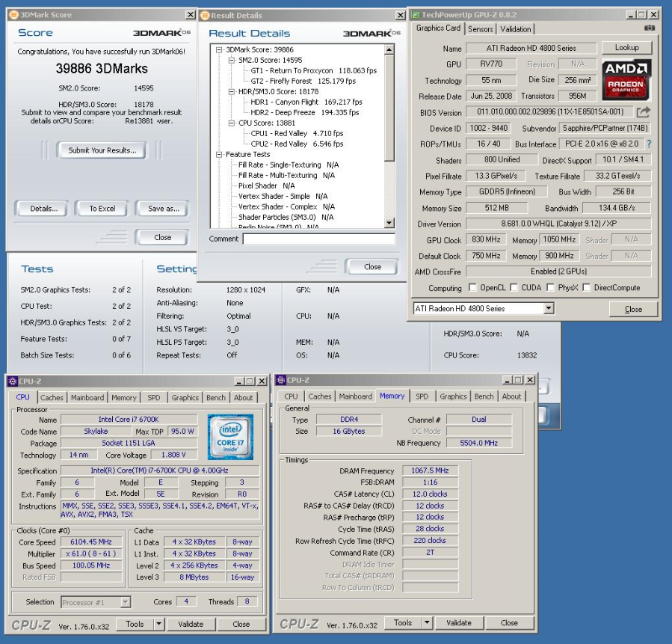This screenshot has width=672, height=644.
Task: Enable the OpenCL checkbox
Action: tap(472, 287)
